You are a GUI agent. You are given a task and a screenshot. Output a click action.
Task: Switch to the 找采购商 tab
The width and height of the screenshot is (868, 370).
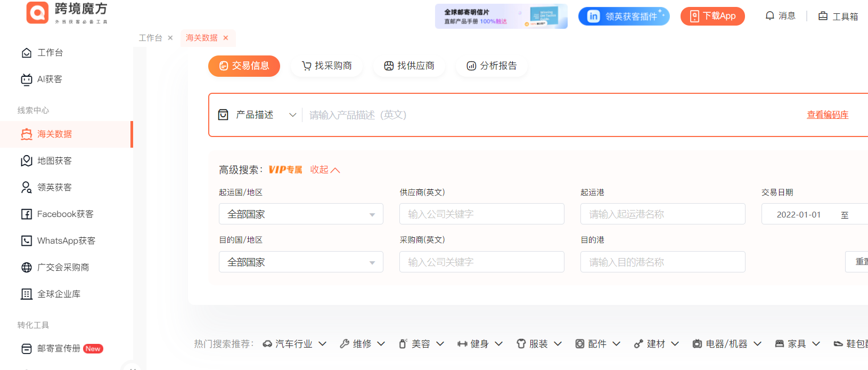click(x=327, y=66)
